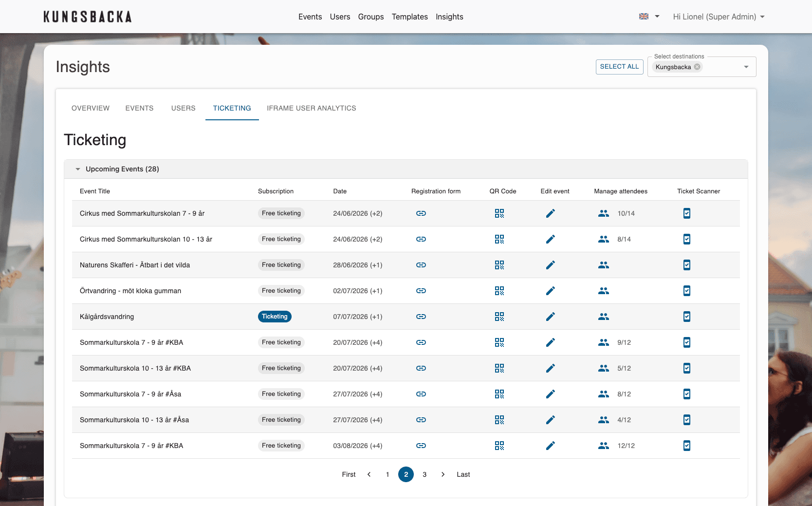Open Groups in the top navigation
Screen dimensions: 812x506
371,17
